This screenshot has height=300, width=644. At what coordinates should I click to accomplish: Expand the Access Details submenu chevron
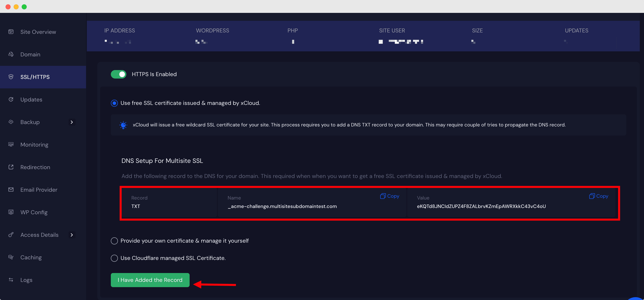(x=72, y=235)
